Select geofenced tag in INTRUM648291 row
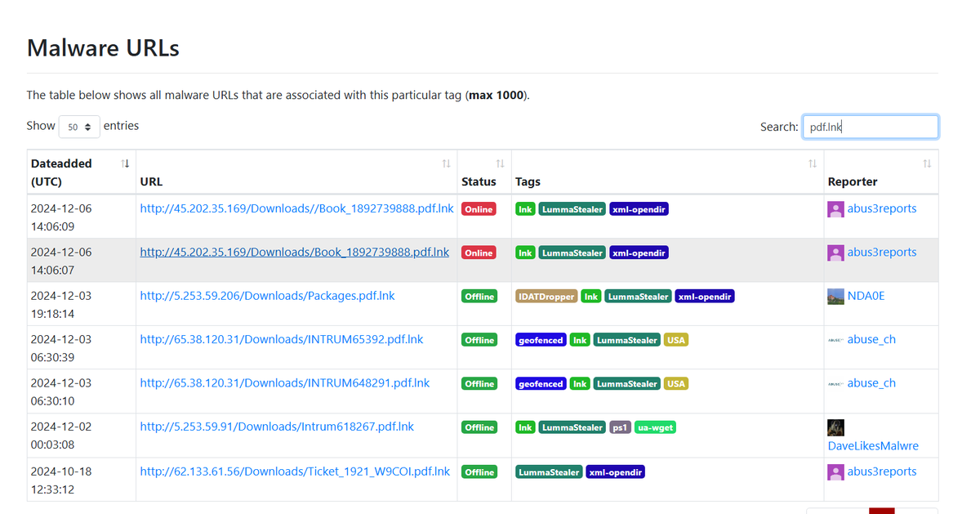 tap(541, 383)
